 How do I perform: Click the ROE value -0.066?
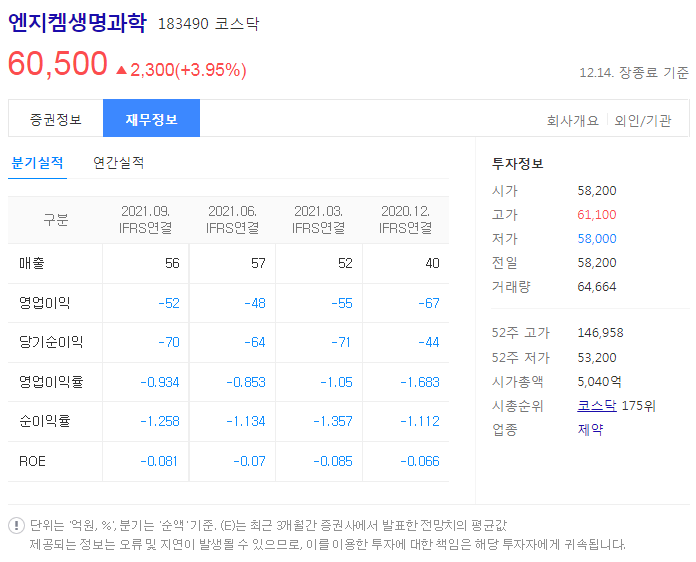[420, 461]
